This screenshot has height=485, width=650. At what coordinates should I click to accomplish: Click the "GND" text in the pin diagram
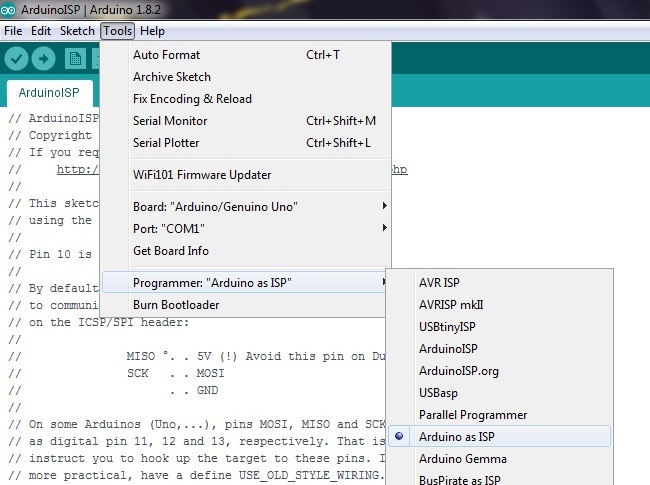(207, 390)
